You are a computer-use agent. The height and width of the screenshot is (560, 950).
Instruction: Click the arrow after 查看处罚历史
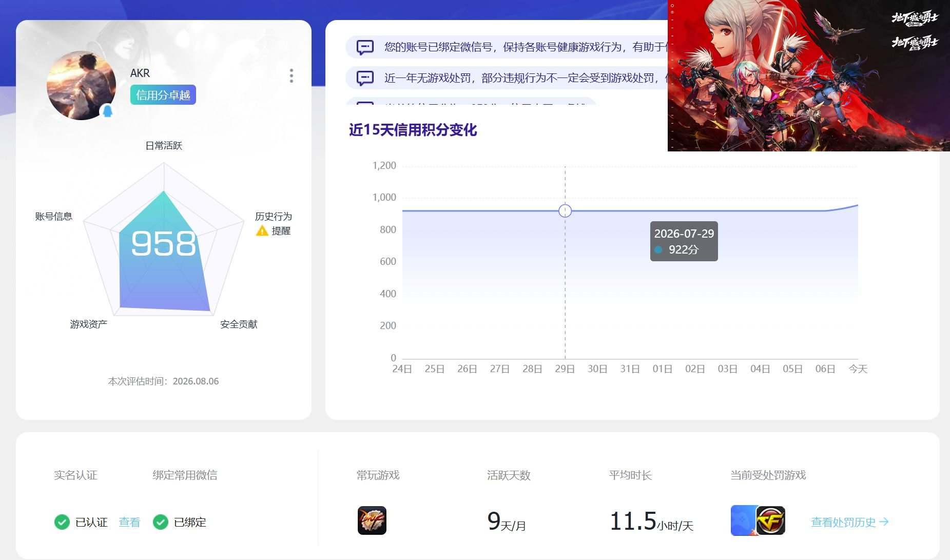tap(884, 522)
